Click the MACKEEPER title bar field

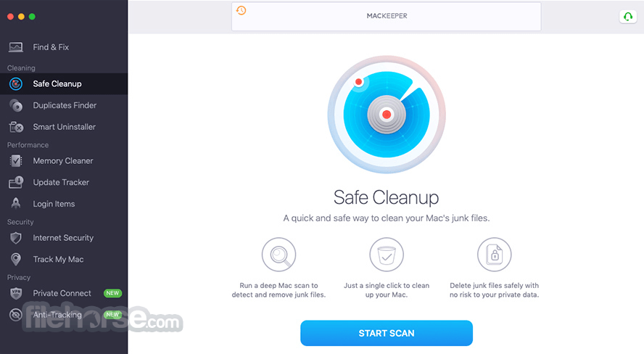pos(387,17)
